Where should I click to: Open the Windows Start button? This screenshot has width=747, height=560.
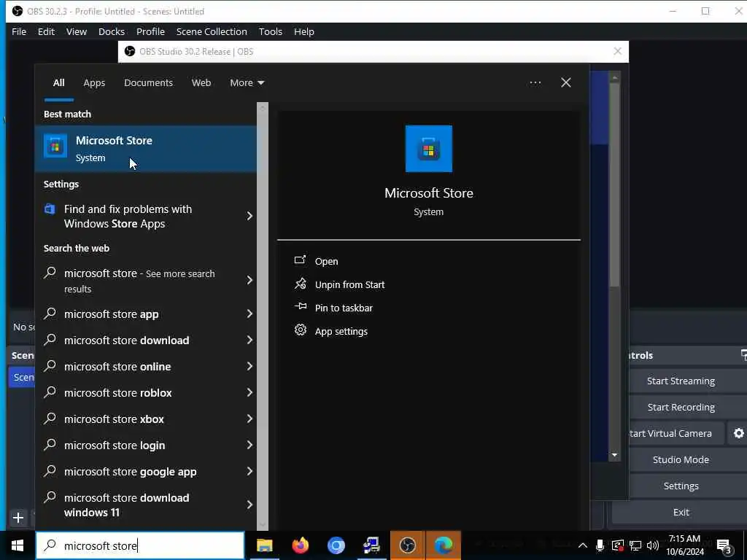18,545
